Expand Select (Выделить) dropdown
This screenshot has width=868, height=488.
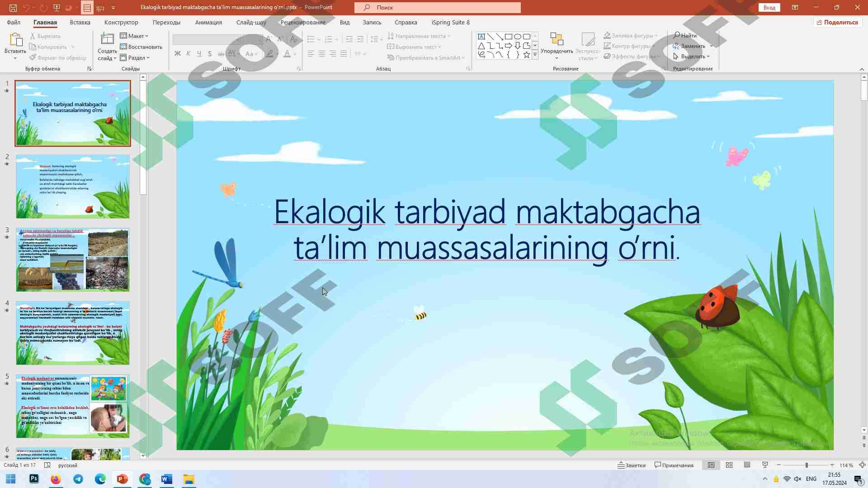point(691,56)
